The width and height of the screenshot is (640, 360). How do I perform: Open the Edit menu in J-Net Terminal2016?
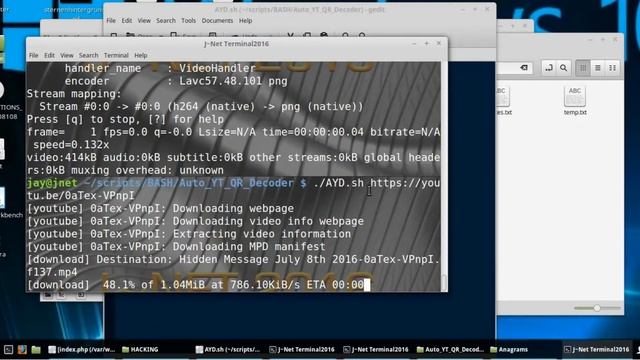tap(49, 55)
